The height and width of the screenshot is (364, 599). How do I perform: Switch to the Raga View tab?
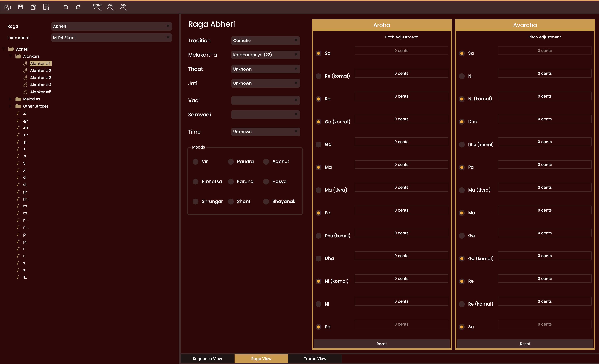pyautogui.click(x=261, y=359)
